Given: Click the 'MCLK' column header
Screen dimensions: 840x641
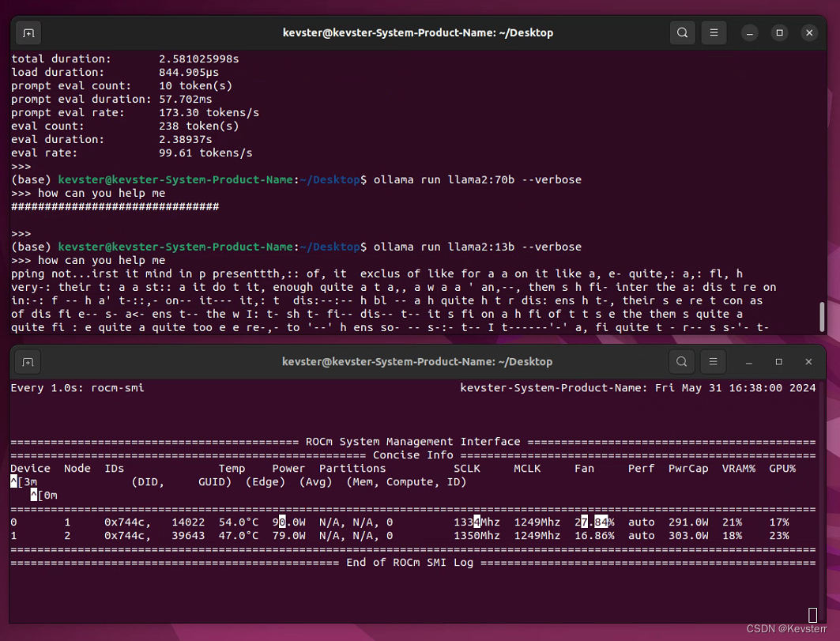Looking at the screenshot, I should point(527,469).
